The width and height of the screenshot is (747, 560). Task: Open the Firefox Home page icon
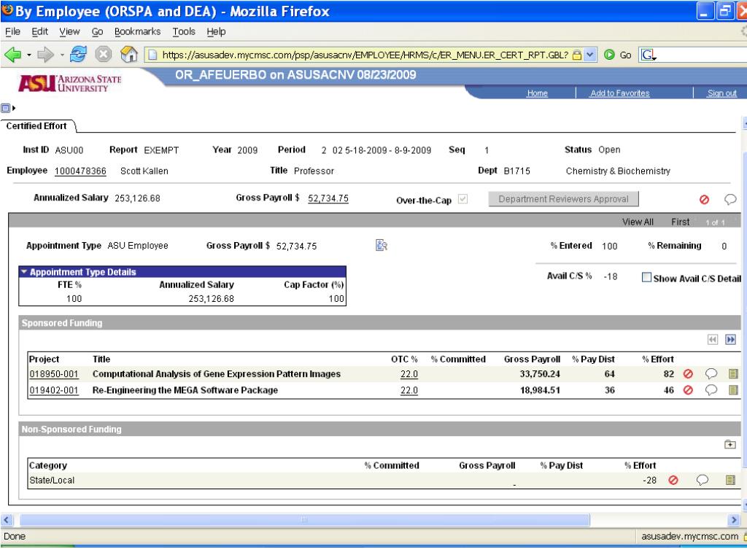(128, 54)
